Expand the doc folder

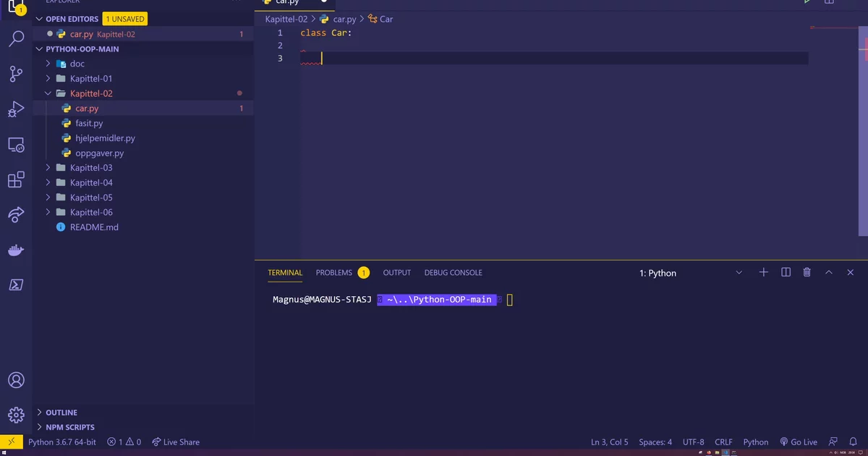(x=77, y=64)
